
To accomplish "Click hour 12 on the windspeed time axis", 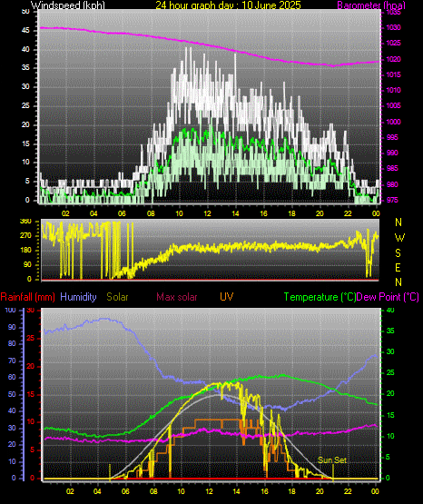I will [x=208, y=213].
